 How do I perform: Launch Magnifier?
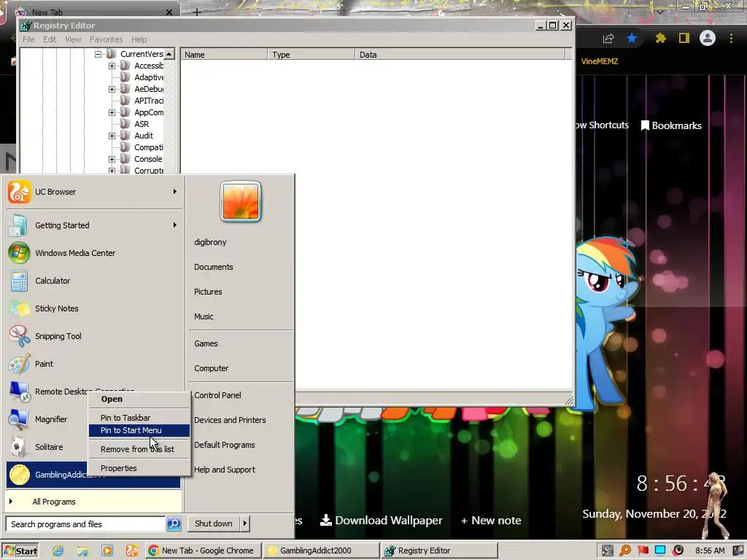[93, 419]
